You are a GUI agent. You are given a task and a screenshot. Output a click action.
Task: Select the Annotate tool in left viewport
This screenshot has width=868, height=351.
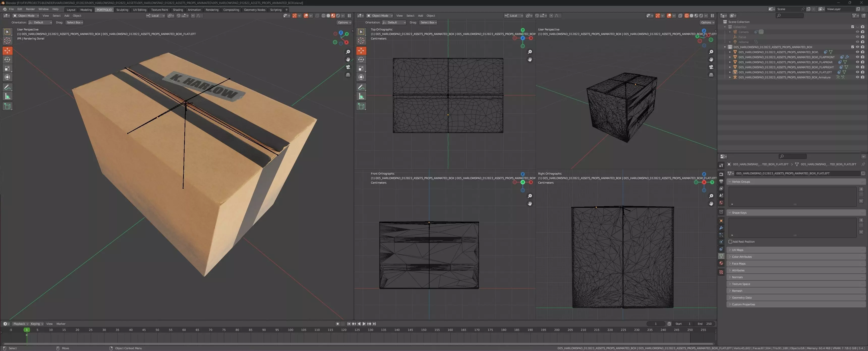(7, 87)
